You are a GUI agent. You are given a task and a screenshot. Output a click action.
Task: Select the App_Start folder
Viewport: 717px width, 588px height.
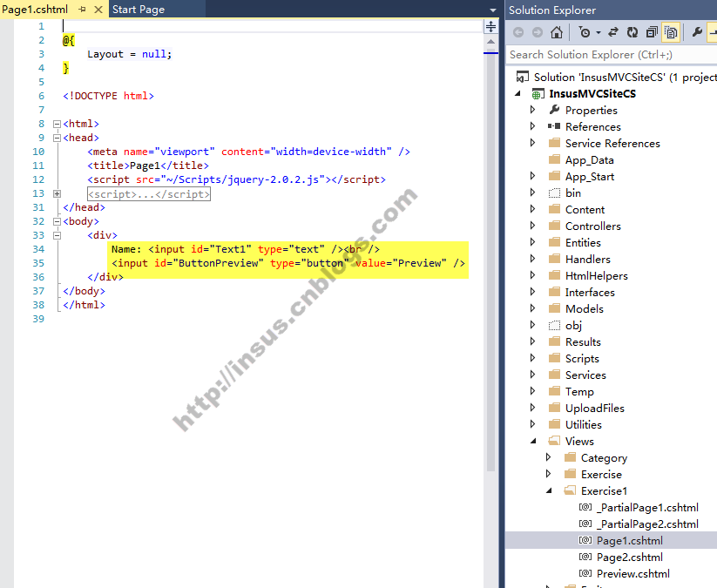coord(590,177)
